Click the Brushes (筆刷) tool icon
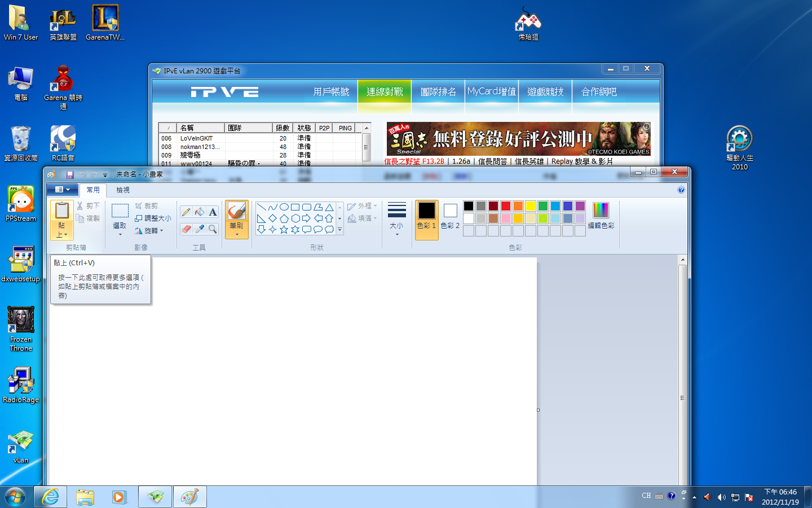This screenshot has width=812, height=508. [237, 211]
